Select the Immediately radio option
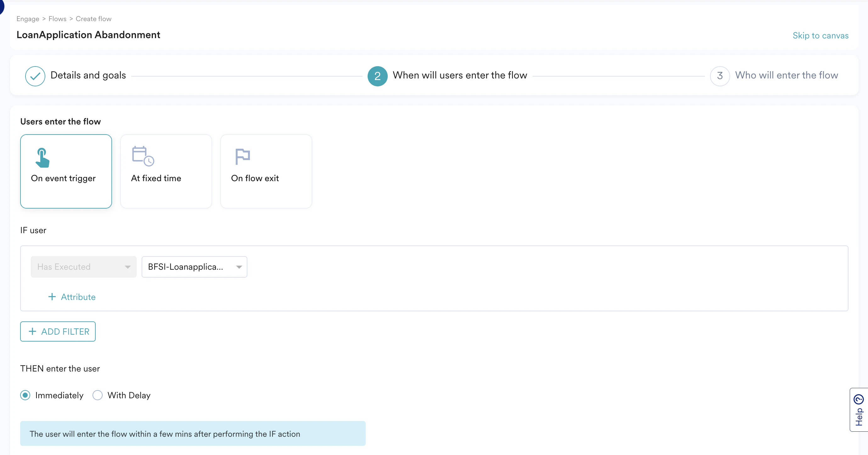Image resolution: width=868 pixels, height=455 pixels. pyautogui.click(x=25, y=395)
